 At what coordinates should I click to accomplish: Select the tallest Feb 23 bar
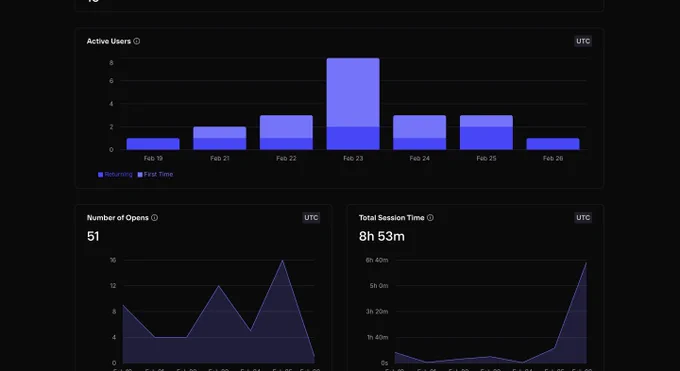click(x=353, y=104)
